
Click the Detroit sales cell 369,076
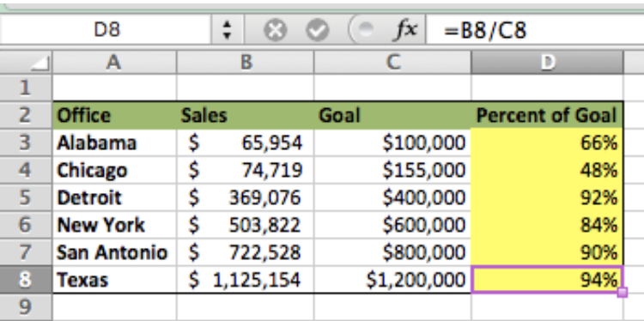(x=246, y=197)
